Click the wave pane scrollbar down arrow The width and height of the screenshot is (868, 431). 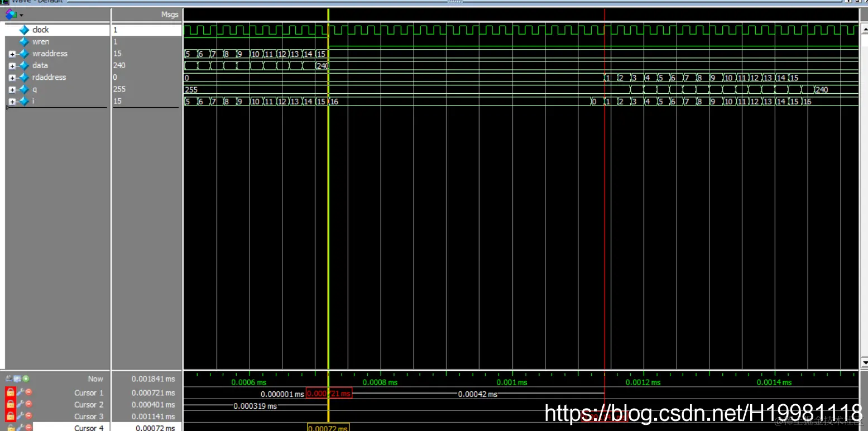pyautogui.click(x=865, y=363)
